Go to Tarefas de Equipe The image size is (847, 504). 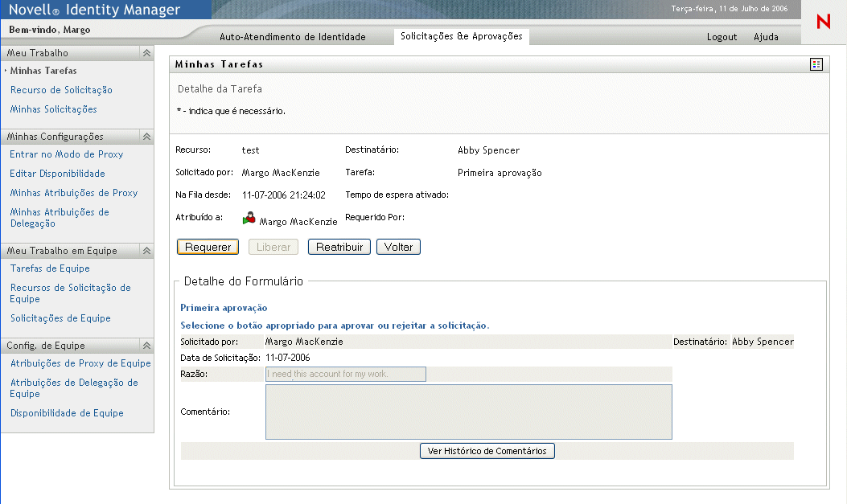[50, 268]
